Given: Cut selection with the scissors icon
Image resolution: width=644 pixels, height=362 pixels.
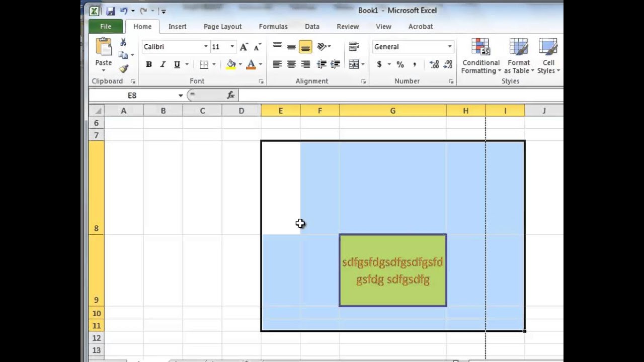Looking at the screenshot, I should [123, 42].
